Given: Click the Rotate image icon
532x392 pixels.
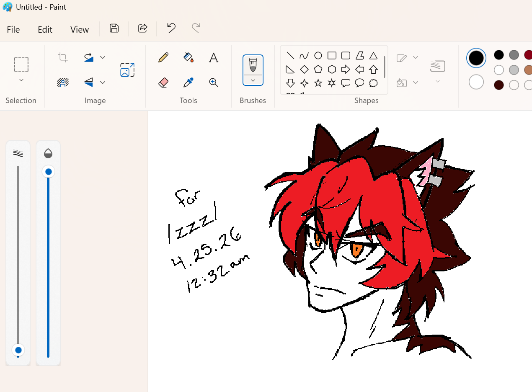Looking at the screenshot, I should tap(88, 57).
